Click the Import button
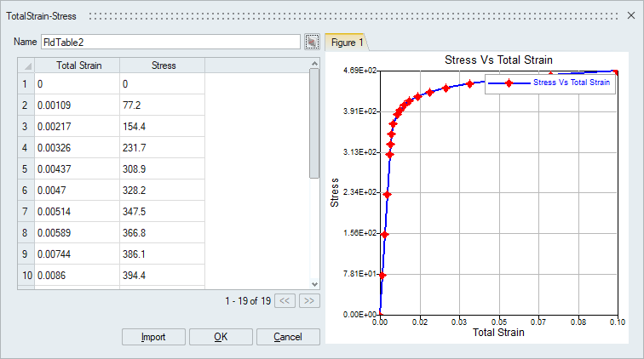 pyautogui.click(x=154, y=337)
